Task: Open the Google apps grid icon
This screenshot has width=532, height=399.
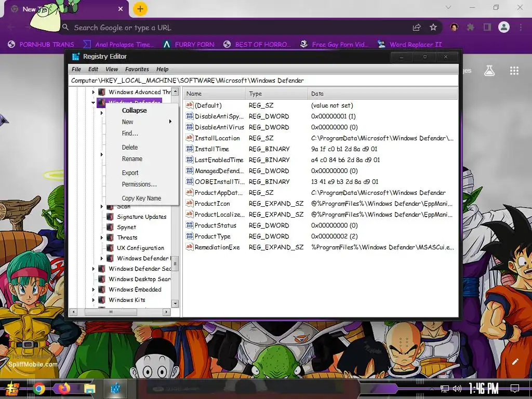Action: [x=514, y=71]
